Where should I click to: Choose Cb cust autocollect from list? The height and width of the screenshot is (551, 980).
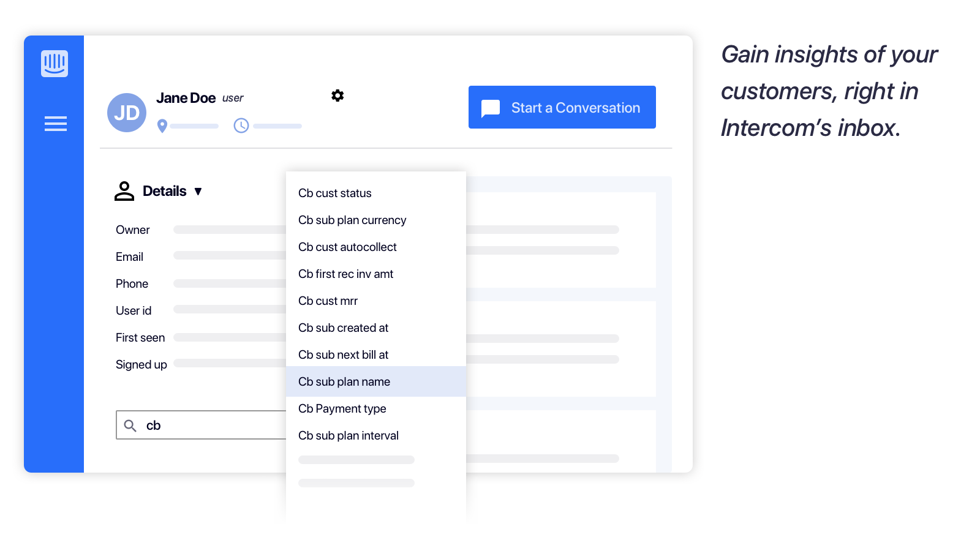click(347, 247)
